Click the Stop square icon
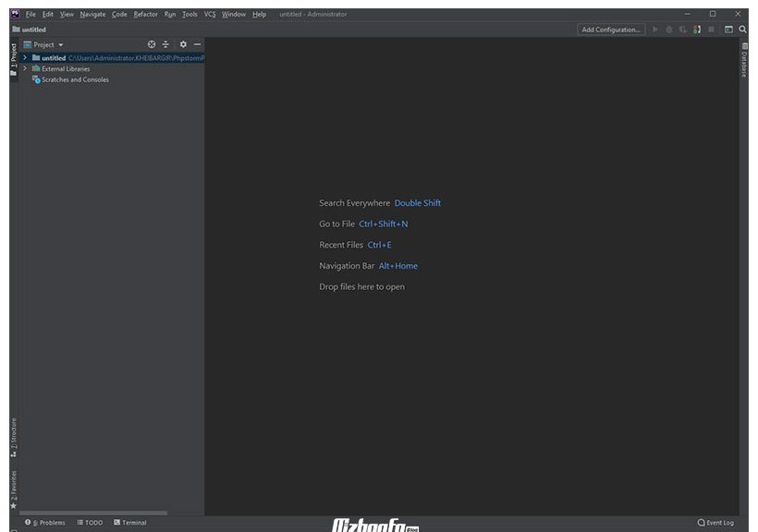Screen dimensions: 758x532 711,30
